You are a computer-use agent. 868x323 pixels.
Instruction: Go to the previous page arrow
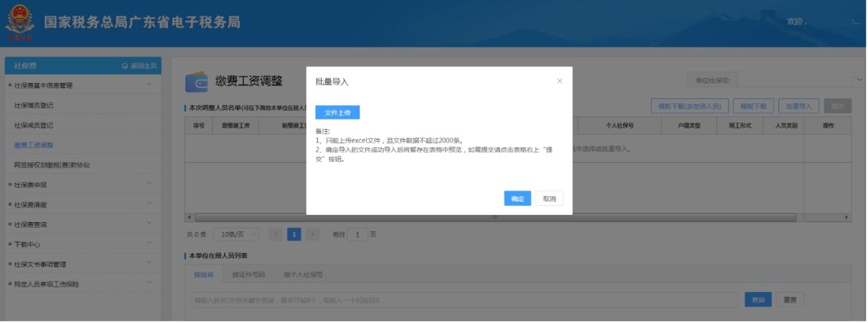276,234
